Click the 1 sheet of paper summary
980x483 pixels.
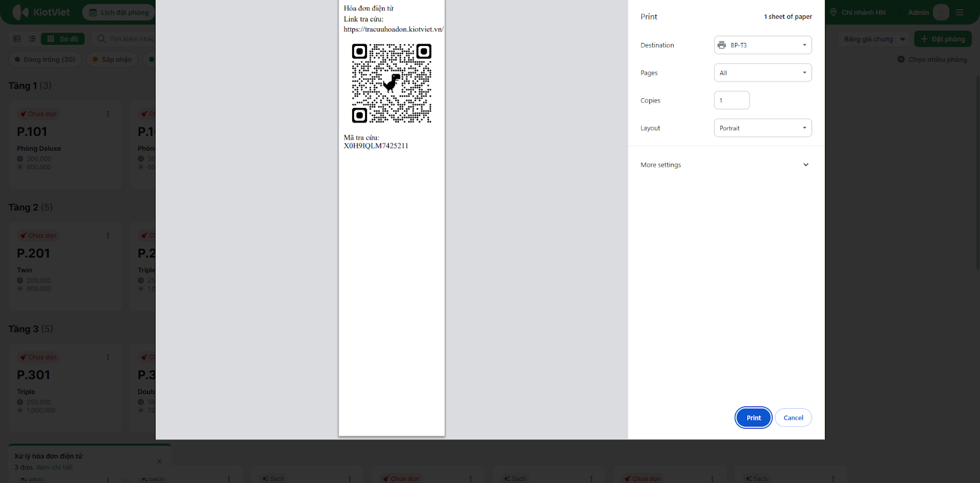(x=788, y=17)
